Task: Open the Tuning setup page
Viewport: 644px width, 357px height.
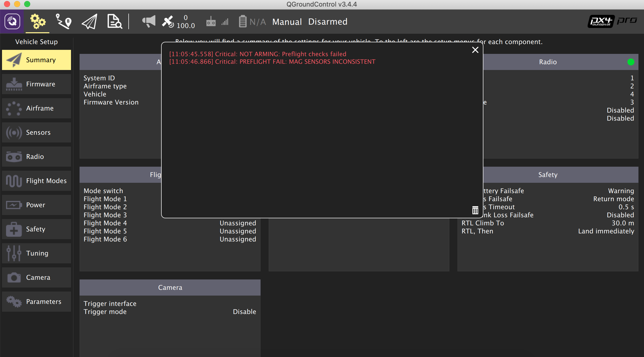Action: 37,253
